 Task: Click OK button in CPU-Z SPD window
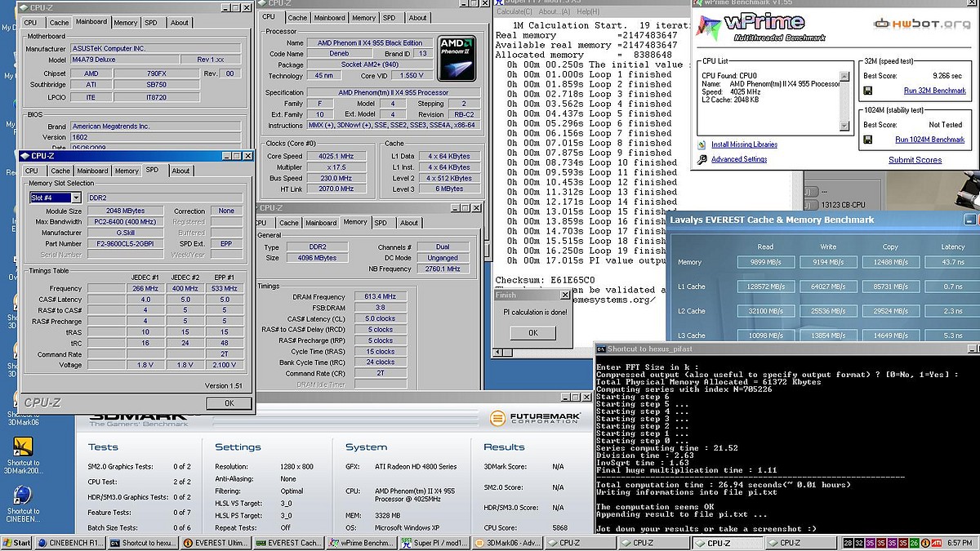pyautogui.click(x=229, y=402)
